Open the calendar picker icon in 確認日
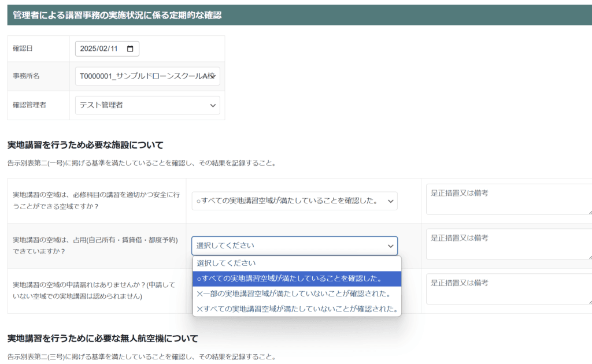Viewport: 592px width, 364px height. click(x=130, y=49)
